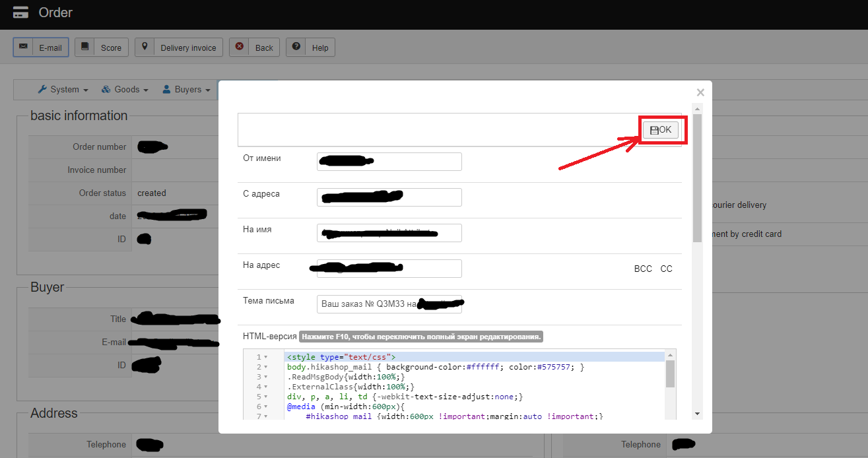Click the code editor's vertical scrollbar thumb

pos(670,374)
